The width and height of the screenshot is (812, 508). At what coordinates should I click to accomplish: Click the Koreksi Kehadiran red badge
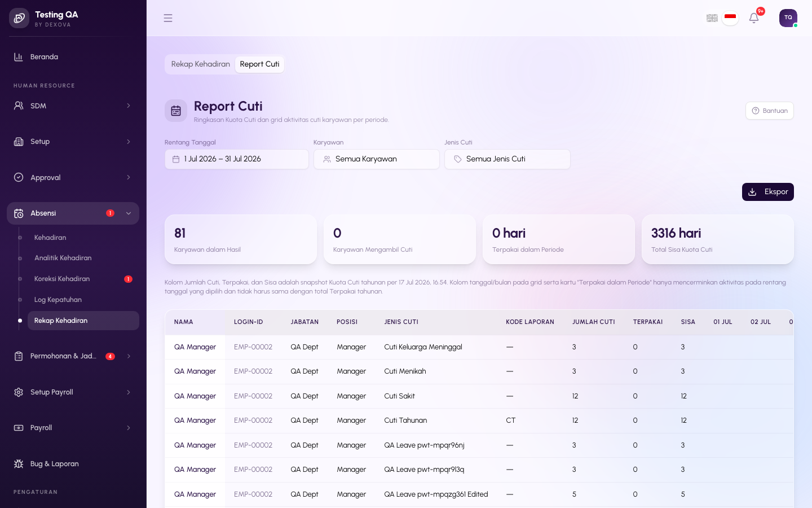(x=129, y=279)
